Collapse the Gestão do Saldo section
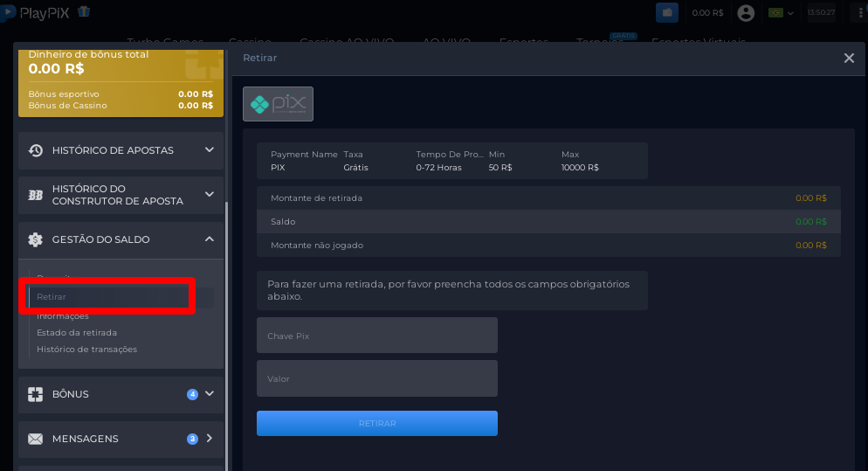Image resolution: width=868 pixels, height=471 pixels. pos(210,239)
